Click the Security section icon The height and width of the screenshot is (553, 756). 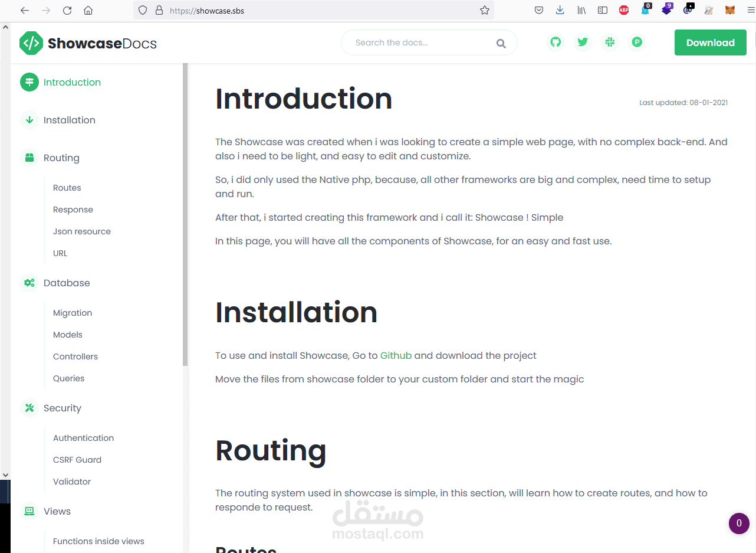coord(29,408)
